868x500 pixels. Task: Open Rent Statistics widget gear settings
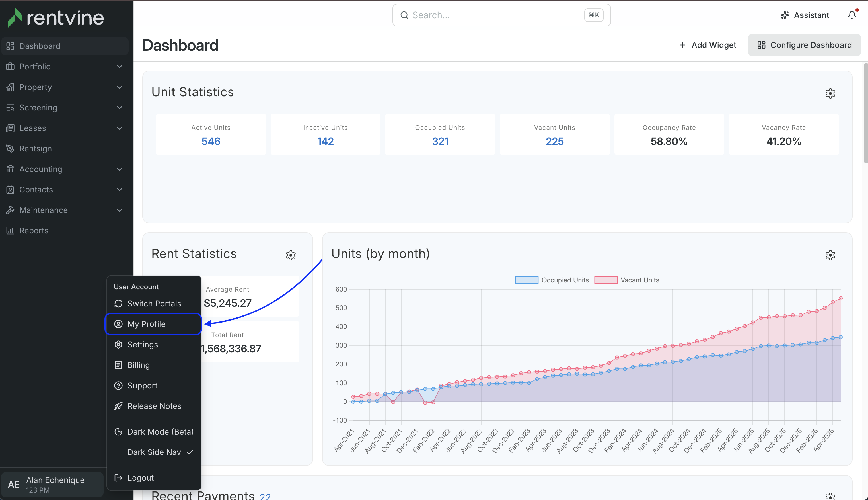click(291, 255)
